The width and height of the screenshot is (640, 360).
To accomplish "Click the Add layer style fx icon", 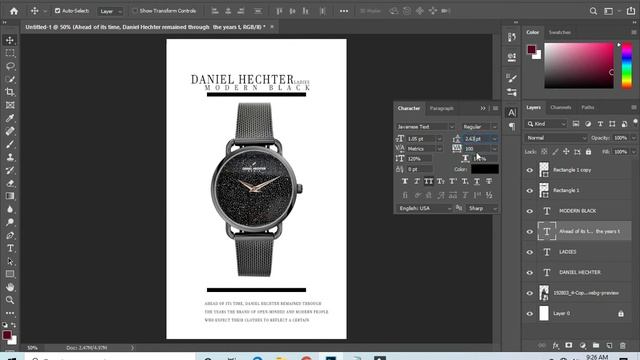I will point(555,345).
